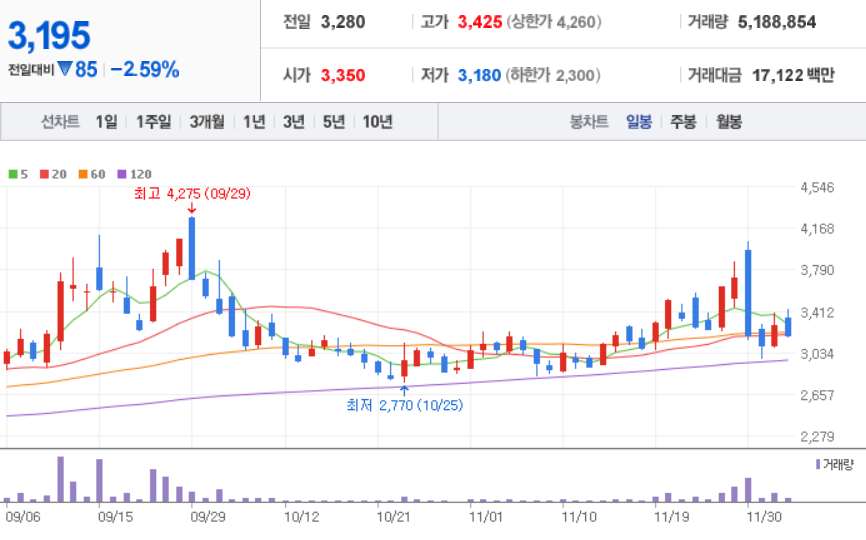Click the current price 3,195
This screenshot has width=866, height=540.
coord(49,35)
